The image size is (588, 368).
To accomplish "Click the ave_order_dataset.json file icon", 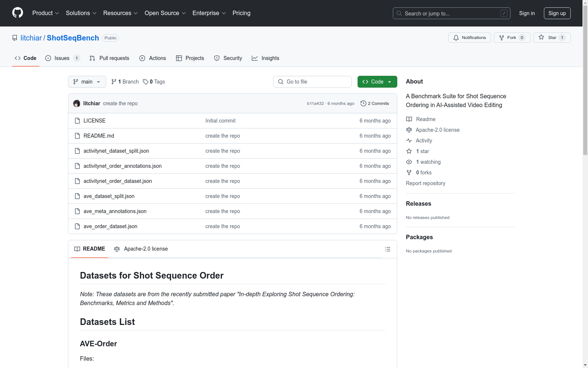I will pyautogui.click(x=77, y=226).
